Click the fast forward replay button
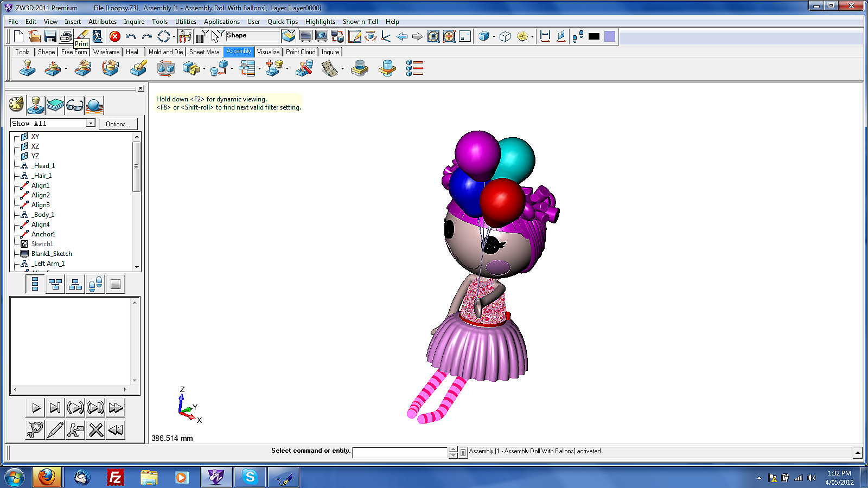Screen dimensions: 868x488 point(116,408)
